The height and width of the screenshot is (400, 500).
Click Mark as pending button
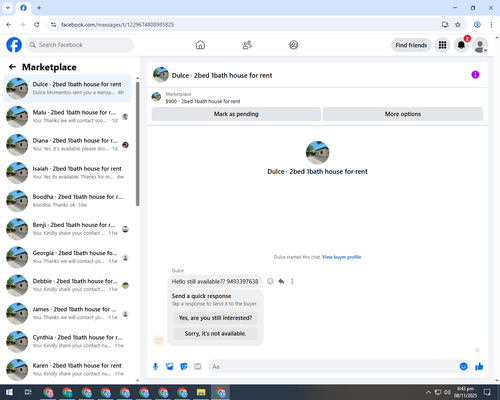click(236, 114)
